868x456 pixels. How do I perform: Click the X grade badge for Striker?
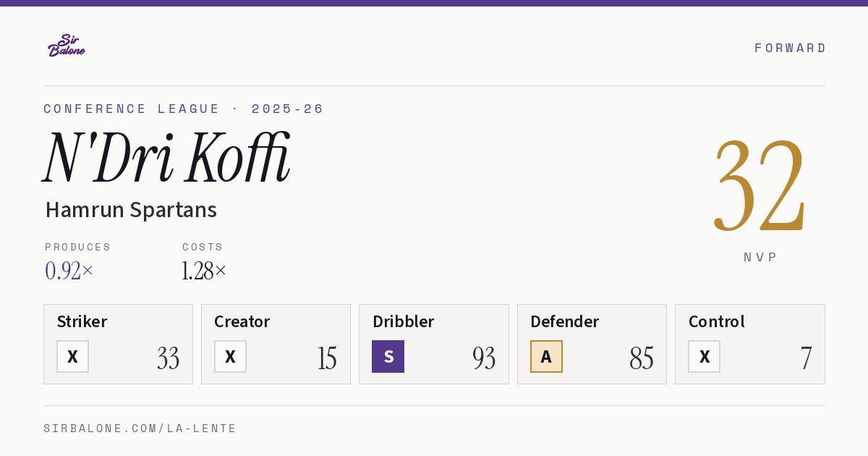73,357
